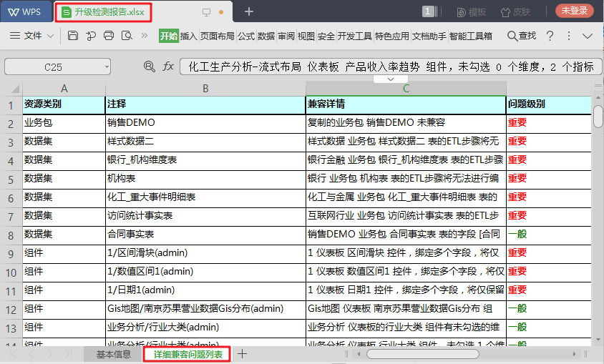The height and width of the screenshot is (364, 604).
Task: Click the fx insert function icon
Action: [x=168, y=67]
